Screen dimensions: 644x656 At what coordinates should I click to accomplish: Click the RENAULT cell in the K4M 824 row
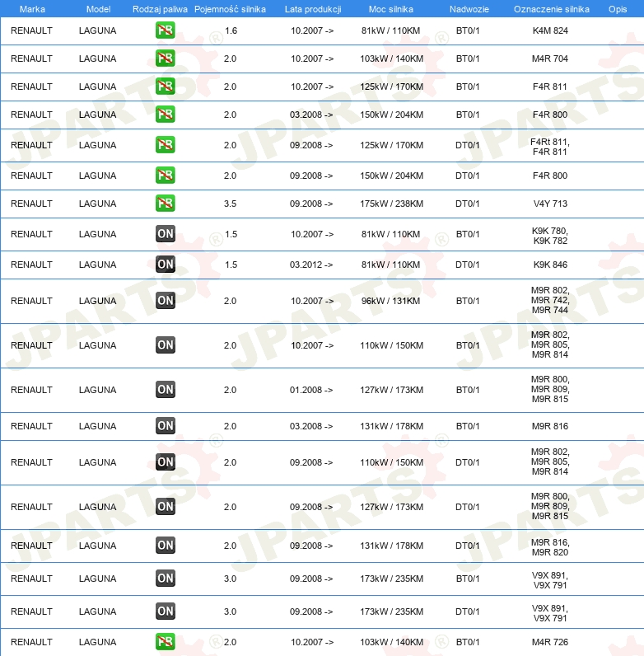pyautogui.click(x=31, y=30)
